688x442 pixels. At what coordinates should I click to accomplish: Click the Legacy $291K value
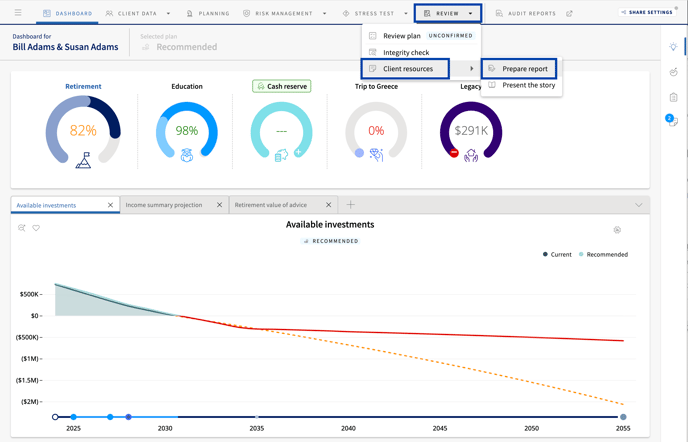471,130
